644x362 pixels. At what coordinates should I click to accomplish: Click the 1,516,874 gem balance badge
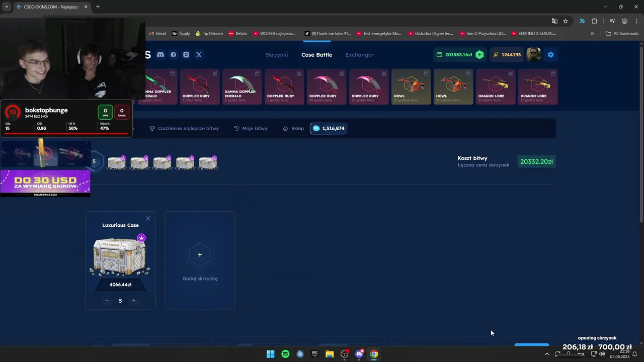pyautogui.click(x=329, y=129)
